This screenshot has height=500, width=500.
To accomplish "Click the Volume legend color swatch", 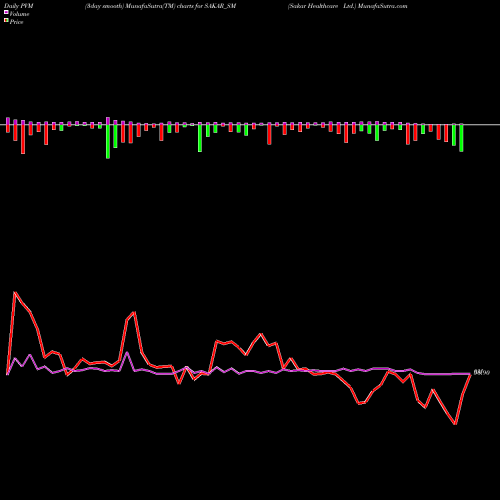I will tap(6, 13).
